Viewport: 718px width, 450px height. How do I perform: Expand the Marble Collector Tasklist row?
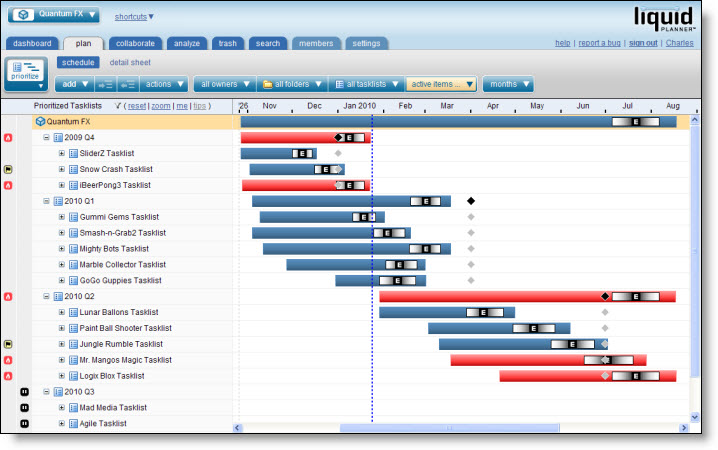(x=62, y=265)
